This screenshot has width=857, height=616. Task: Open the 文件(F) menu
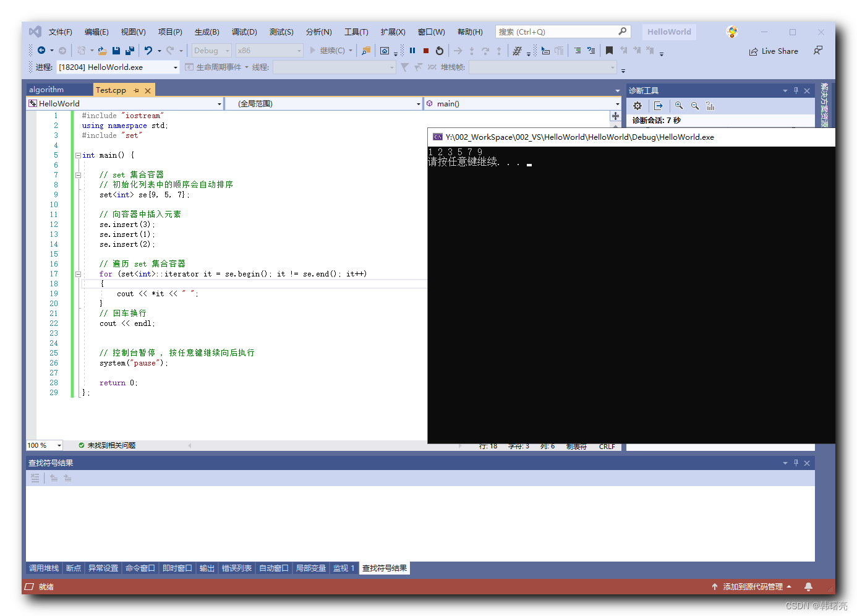[61, 32]
